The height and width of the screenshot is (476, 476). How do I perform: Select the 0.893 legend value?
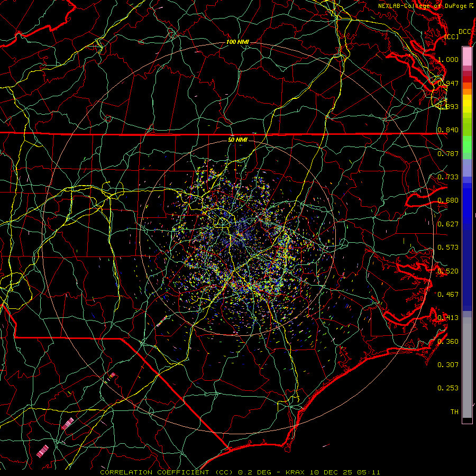tap(448, 106)
